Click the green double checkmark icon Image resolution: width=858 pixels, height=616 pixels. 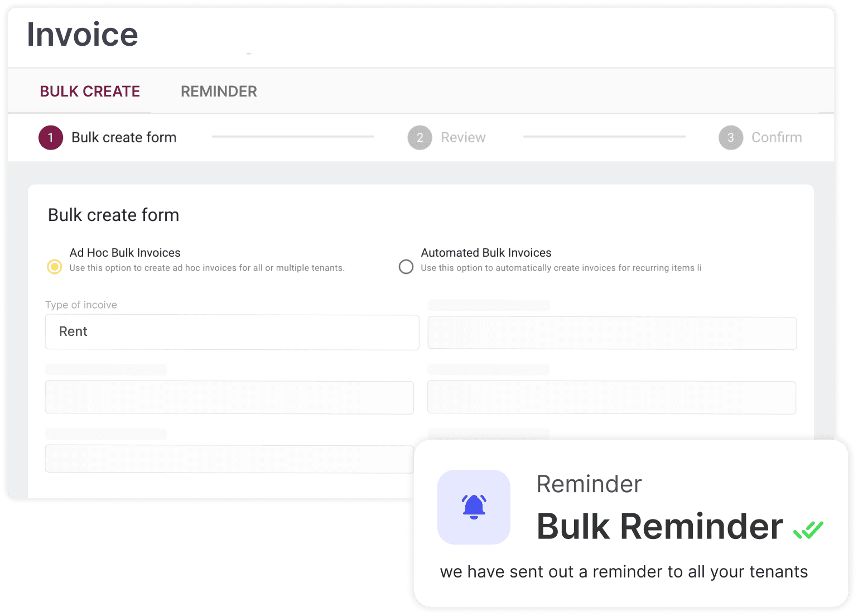point(808,529)
